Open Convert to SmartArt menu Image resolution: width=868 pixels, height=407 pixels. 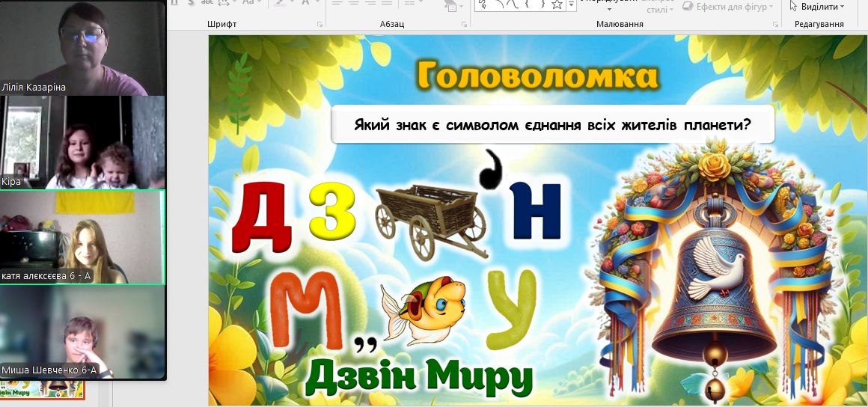click(x=453, y=5)
